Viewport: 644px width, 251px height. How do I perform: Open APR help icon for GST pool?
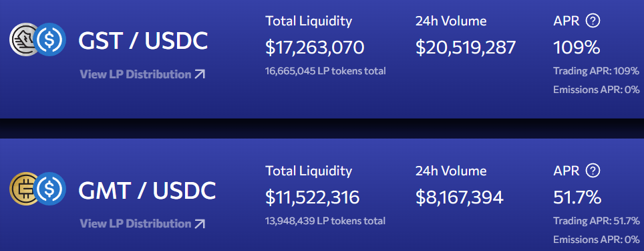tap(593, 21)
